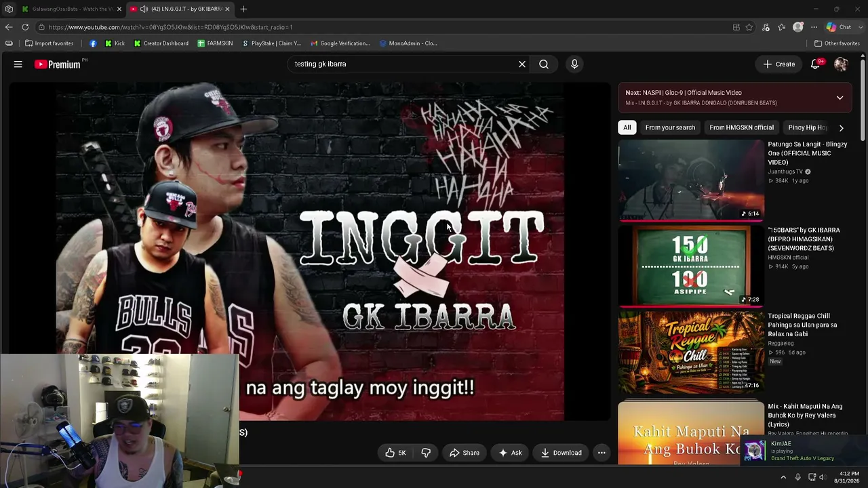Expand Other favorites folder
Image resolution: width=868 pixels, height=488 pixels.
tap(837, 43)
